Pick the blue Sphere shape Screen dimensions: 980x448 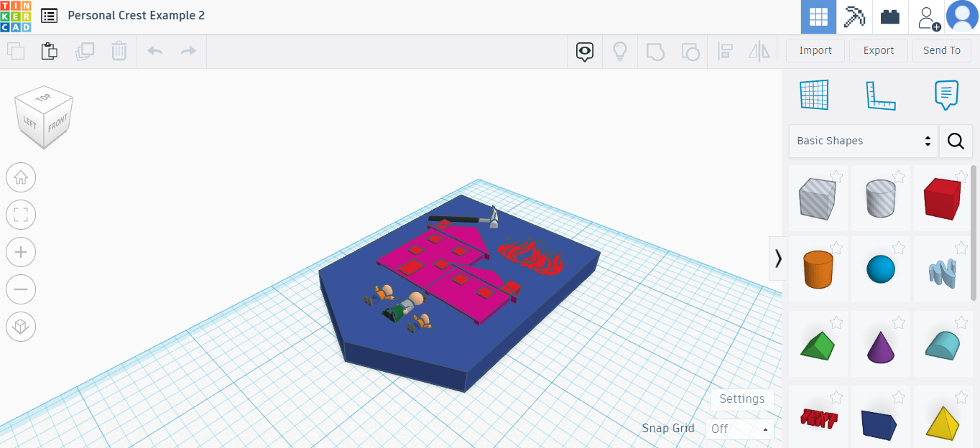tap(880, 269)
